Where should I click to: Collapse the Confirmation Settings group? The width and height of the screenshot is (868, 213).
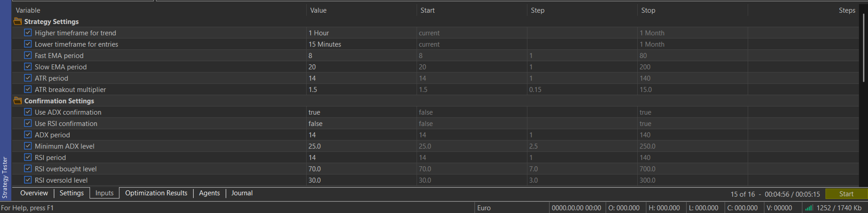pyautogui.click(x=59, y=101)
